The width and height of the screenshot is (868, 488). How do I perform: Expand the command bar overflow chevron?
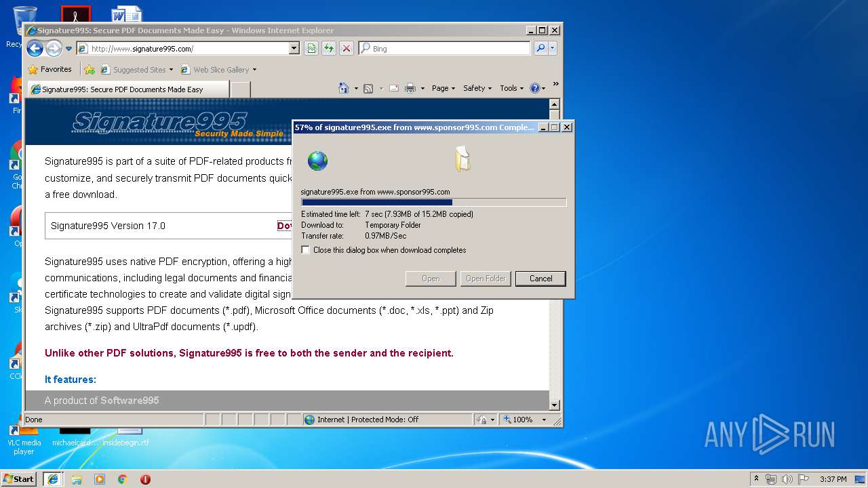[x=555, y=84]
